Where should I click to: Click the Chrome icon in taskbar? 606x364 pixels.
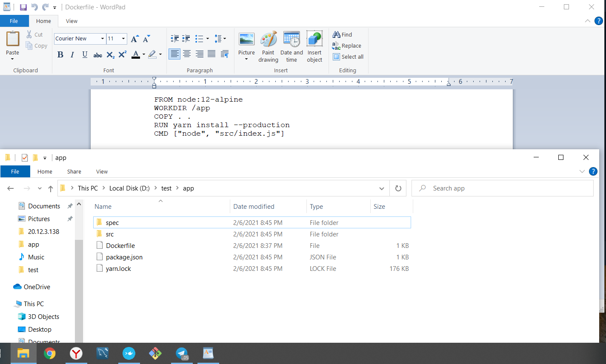point(50,353)
